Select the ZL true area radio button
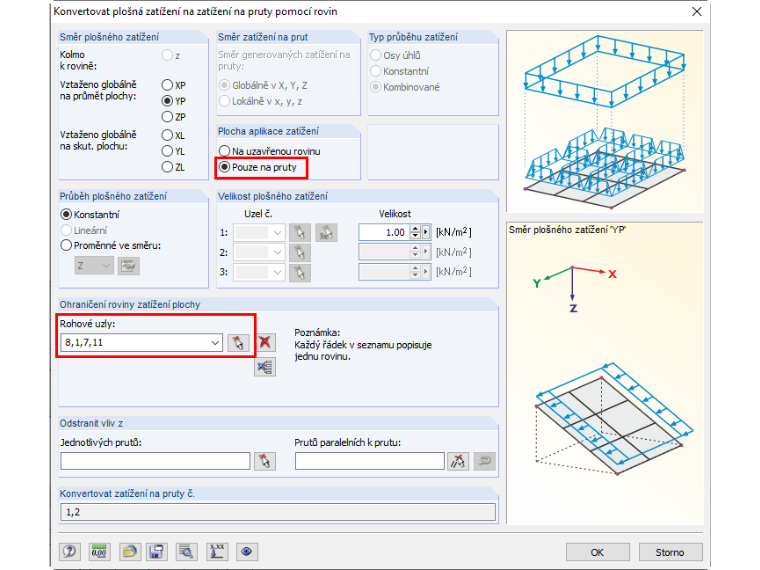Image resolution: width=760 pixels, height=570 pixels. [x=167, y=167]
